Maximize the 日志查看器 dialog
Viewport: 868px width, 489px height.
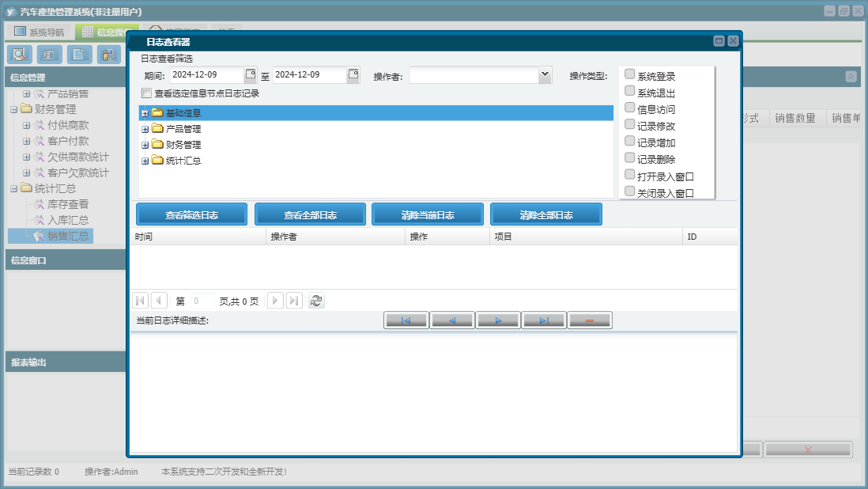(719, 41)
